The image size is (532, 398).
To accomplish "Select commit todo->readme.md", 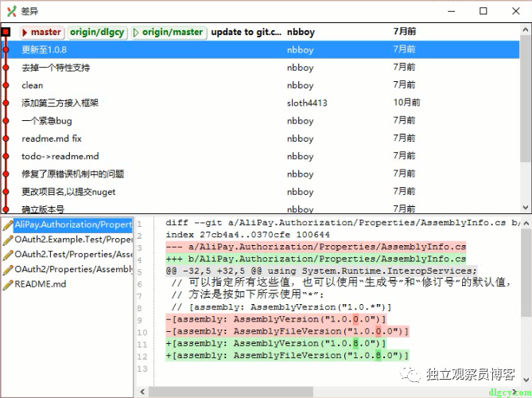I will (x=260, y=156).
